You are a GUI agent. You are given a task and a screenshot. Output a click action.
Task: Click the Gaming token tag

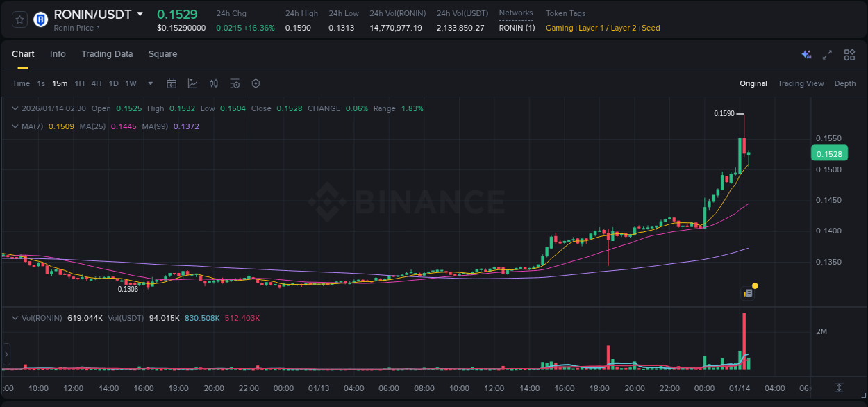tap(559, 28)
